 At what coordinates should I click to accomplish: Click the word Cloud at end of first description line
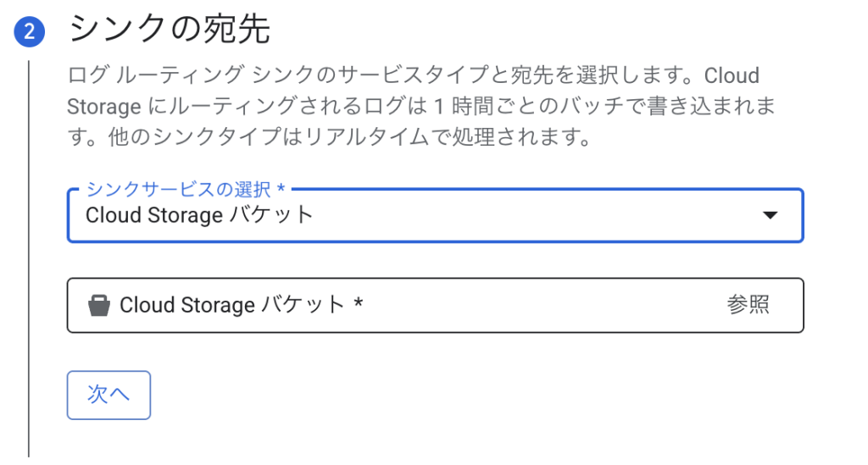pyautogui.click(x=732, y=75)
